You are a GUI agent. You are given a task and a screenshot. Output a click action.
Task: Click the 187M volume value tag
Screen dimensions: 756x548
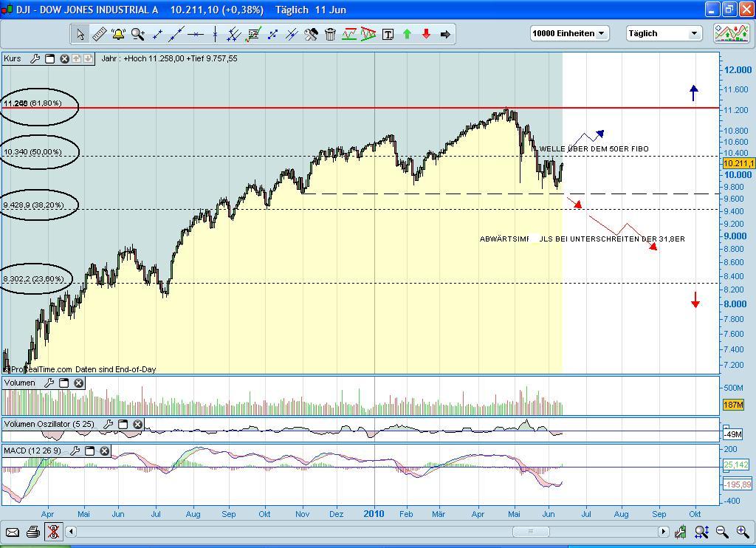coord(733,405)
